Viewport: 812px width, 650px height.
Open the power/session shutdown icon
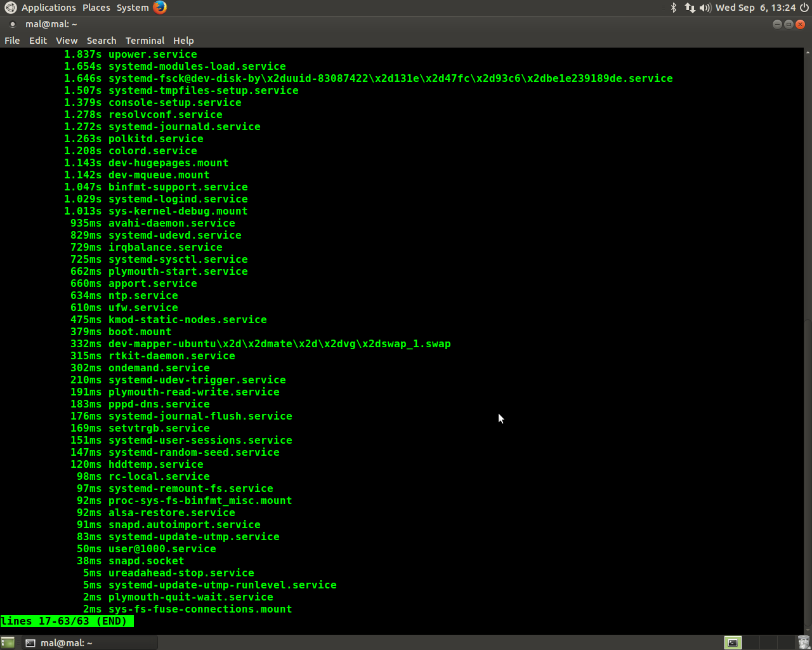[x=804, y=8]
